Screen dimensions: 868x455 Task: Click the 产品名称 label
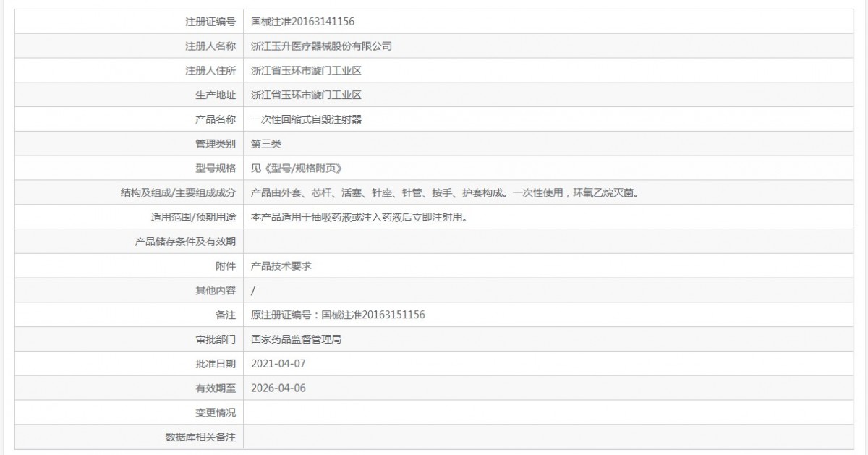[216, 119]
